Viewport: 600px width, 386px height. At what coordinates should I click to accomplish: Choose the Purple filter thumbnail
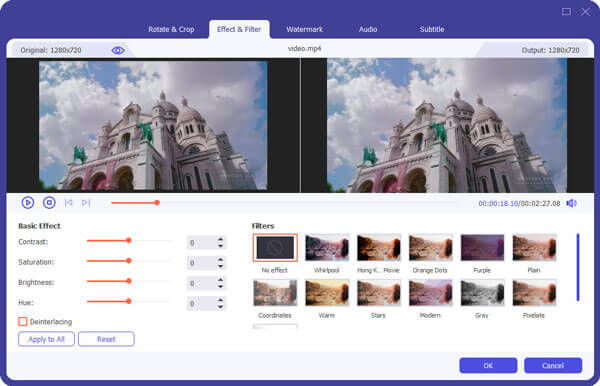point(482,248)
